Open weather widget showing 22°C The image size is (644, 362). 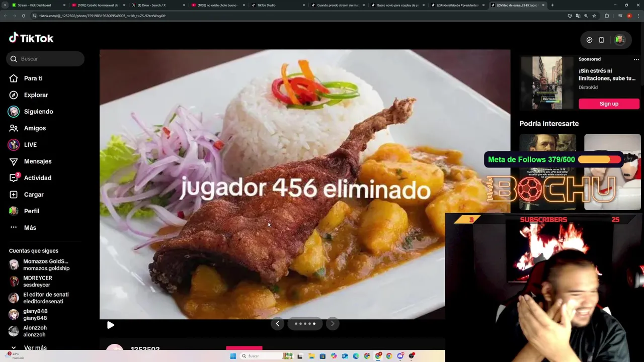pyautogui.click(x=14, y=356)
